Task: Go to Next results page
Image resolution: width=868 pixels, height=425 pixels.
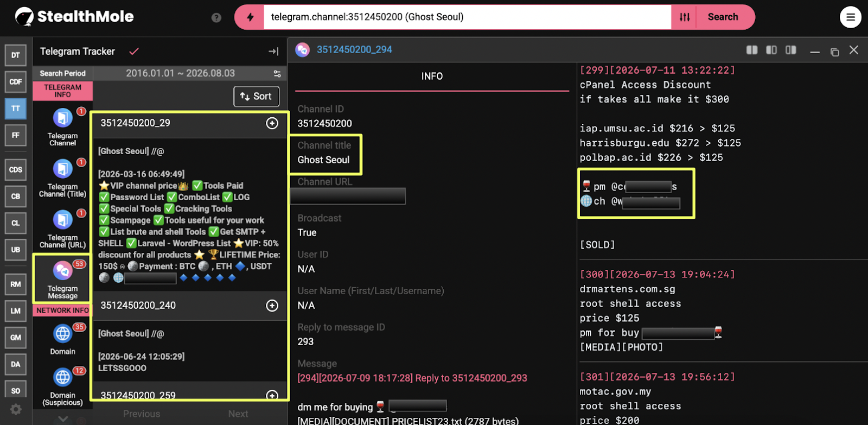Action: 238,414
